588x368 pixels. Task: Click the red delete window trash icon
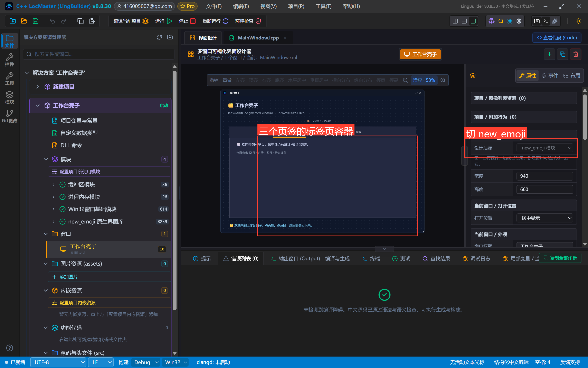pos(576,54)
